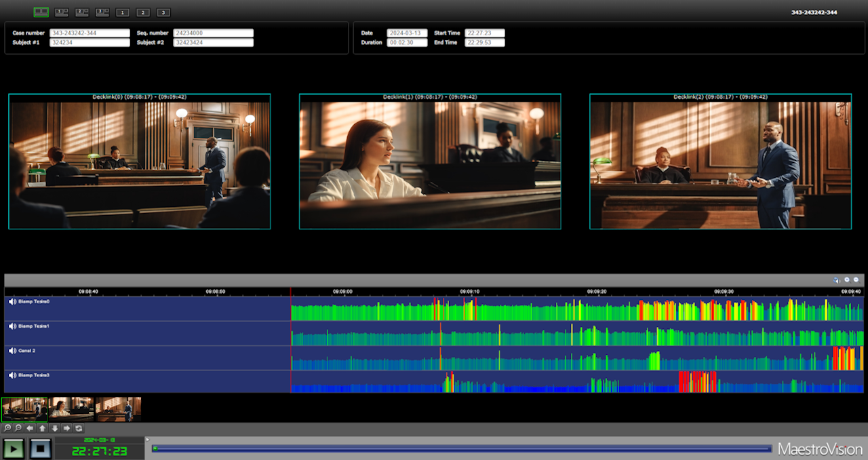The width and height of the screenshot is (868, 460).
Task: Select the all-cameras side-by-side layout button
Action: 41,12
